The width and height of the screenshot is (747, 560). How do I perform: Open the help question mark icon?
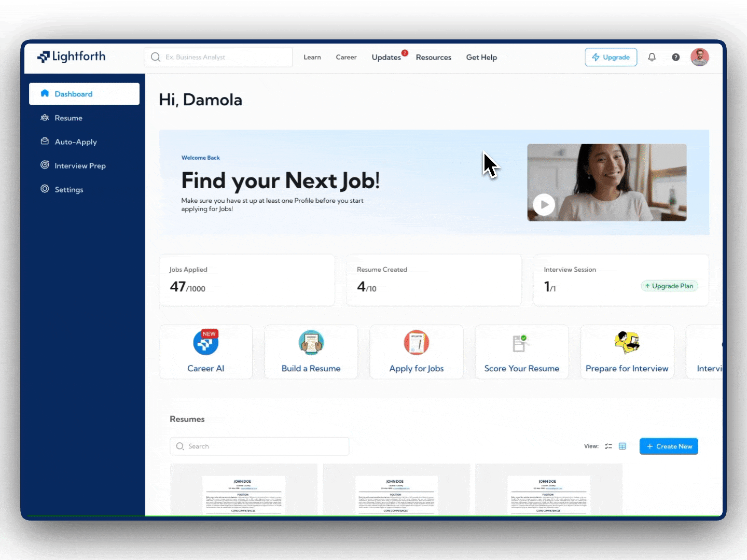click(675, 57)
